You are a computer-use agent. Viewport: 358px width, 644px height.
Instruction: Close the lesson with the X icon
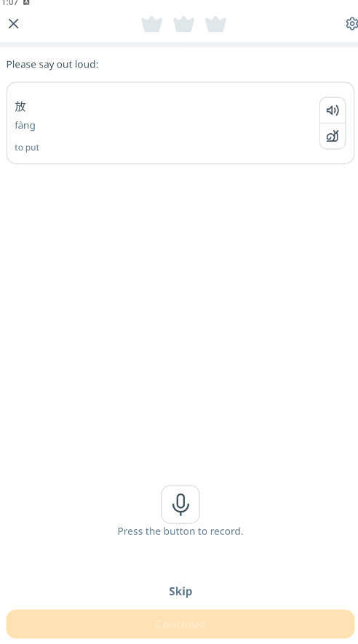pos(14,24)
